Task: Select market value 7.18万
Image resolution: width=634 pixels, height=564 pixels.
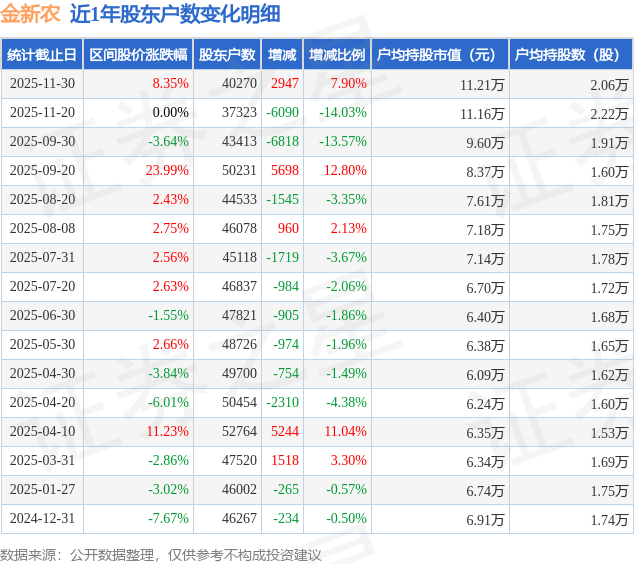Action: point(485,230)
